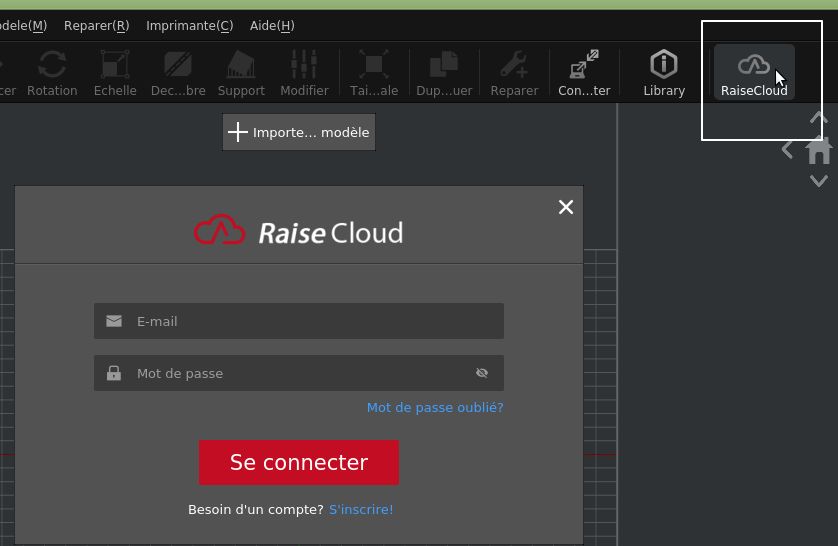Click the Dup...uer duplicate tool
This screenshot has width=838, height=546.
[444, 73]
